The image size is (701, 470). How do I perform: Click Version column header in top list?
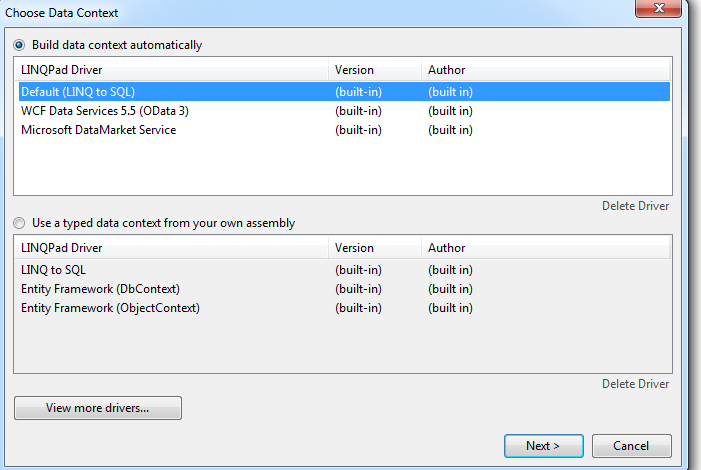tap(375, 70)
